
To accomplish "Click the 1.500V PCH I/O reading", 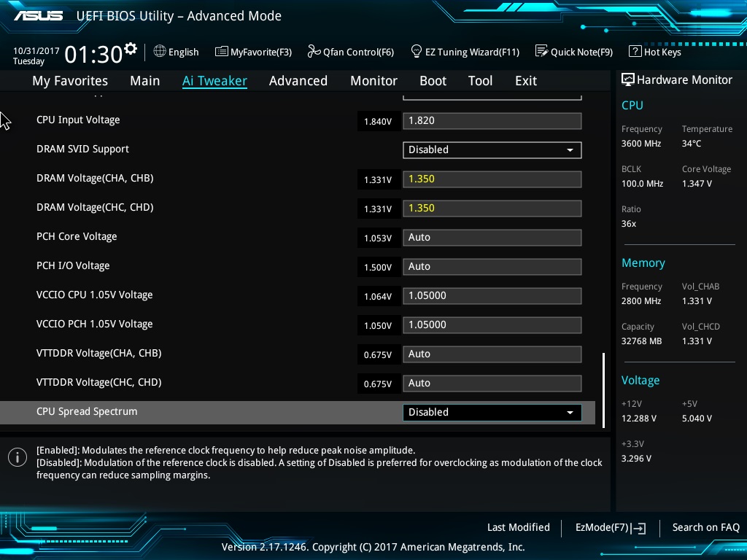I will [x=379, y=267].
